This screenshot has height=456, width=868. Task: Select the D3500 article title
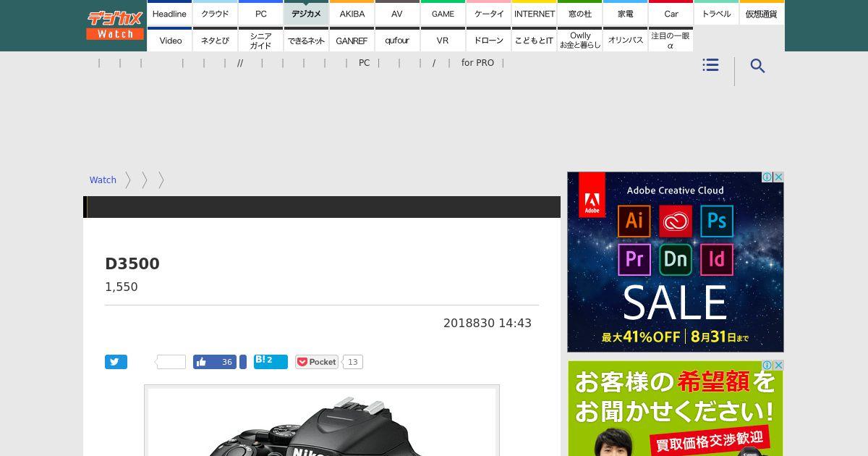coord(132,263)
